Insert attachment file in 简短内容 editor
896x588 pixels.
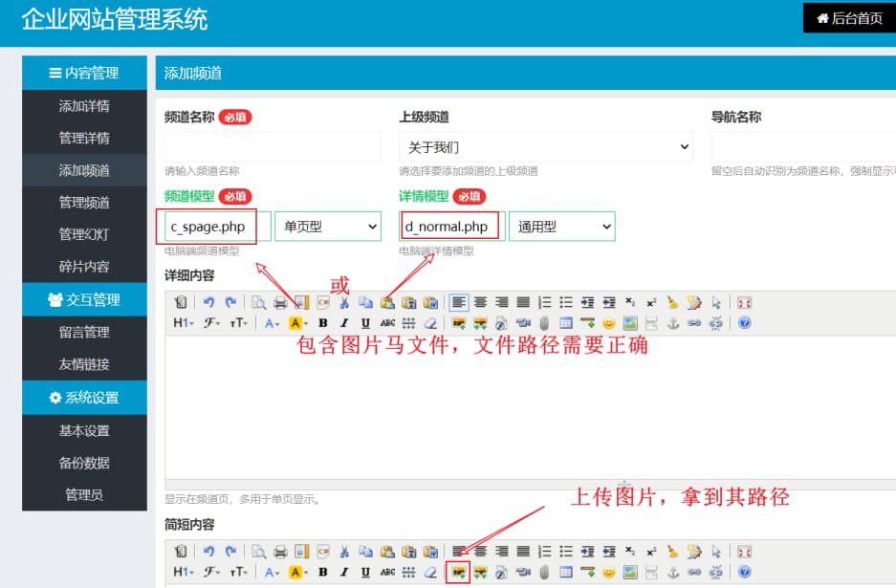click(x=544, y=572)
